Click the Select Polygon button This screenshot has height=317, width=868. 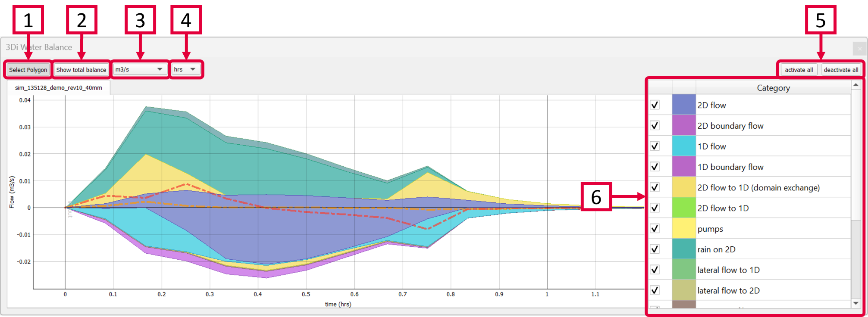coord(28,70)
